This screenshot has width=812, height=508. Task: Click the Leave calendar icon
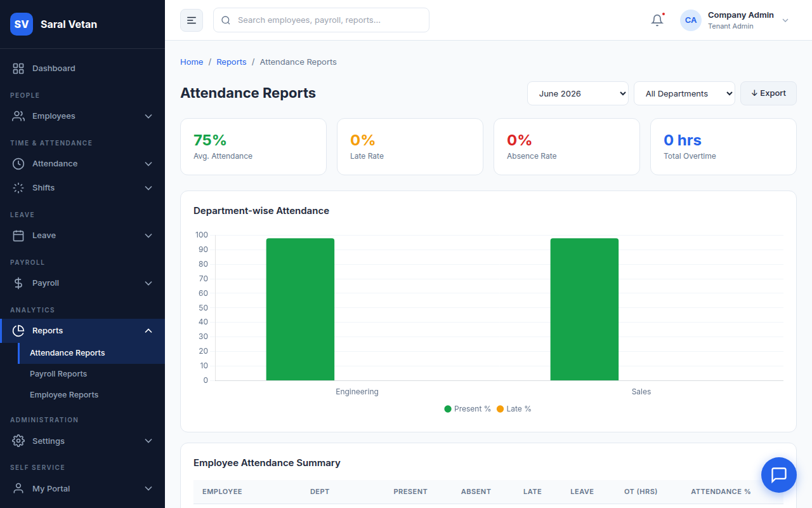pyautogui.click(x=18, y=236)
